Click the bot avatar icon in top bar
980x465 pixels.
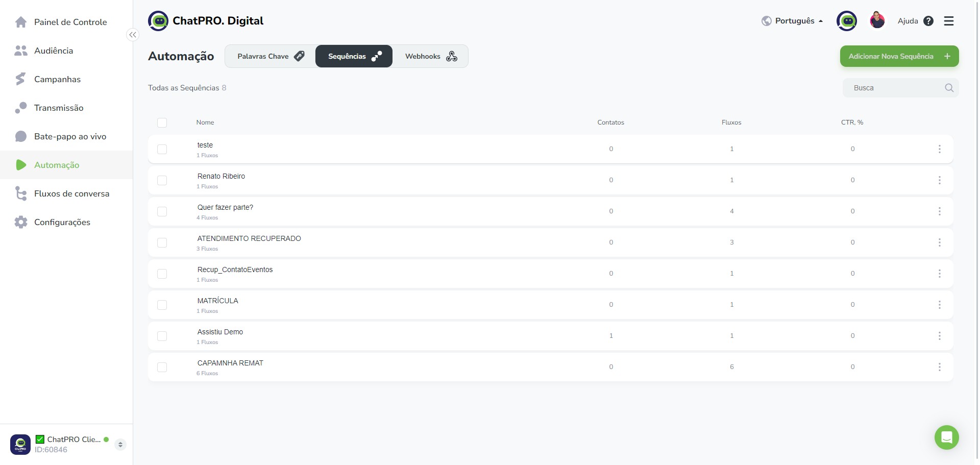click(847, 21)
